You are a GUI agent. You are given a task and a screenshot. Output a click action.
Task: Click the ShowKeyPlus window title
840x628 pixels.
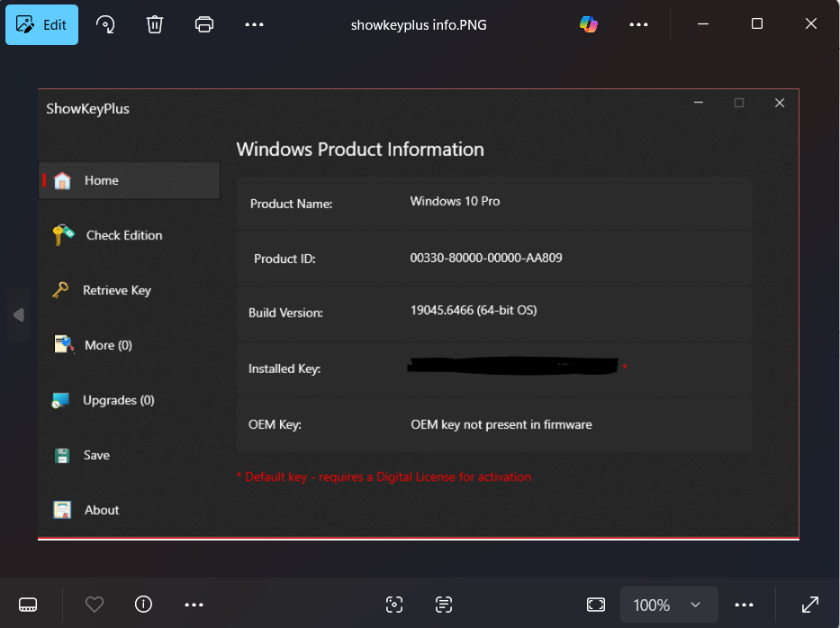pyautogui.click(x=88, y=109)
